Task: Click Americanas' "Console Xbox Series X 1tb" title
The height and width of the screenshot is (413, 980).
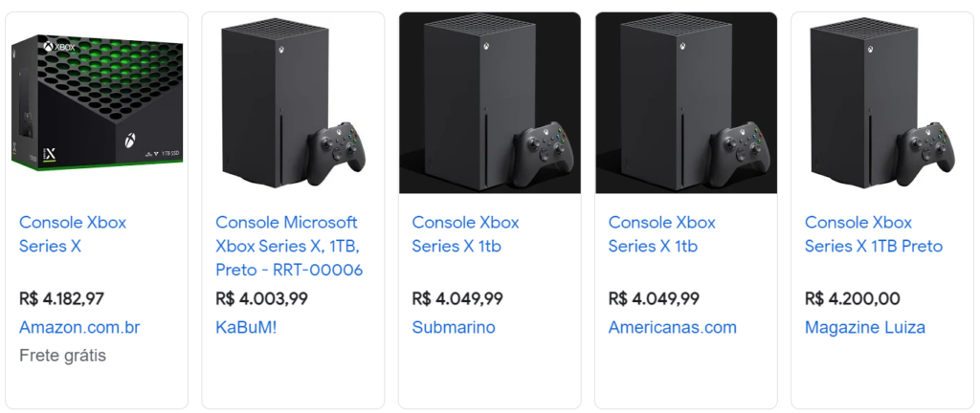Action: point(661,234)
